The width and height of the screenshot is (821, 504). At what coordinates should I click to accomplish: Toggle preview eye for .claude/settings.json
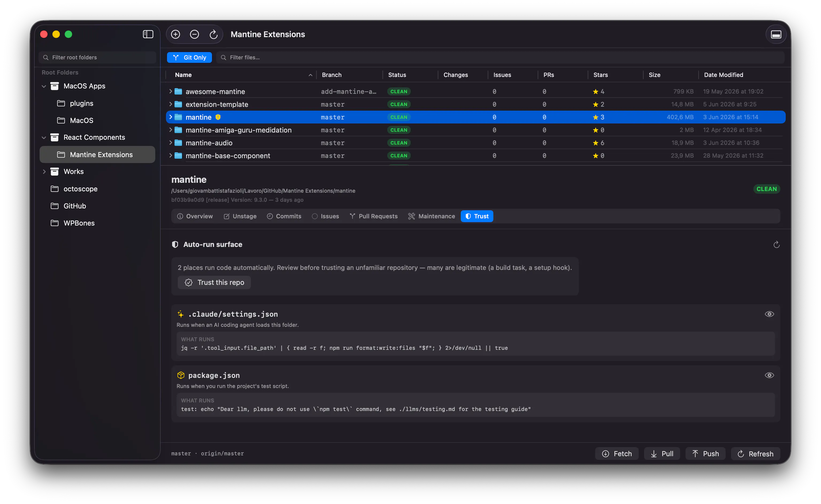pos(769,314)
